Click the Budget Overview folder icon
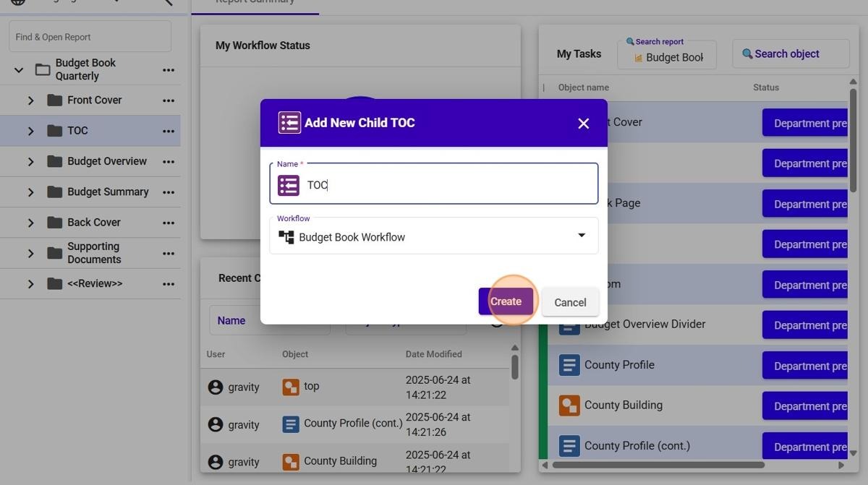This screenshot has width=868, height=485. point(54,161)
